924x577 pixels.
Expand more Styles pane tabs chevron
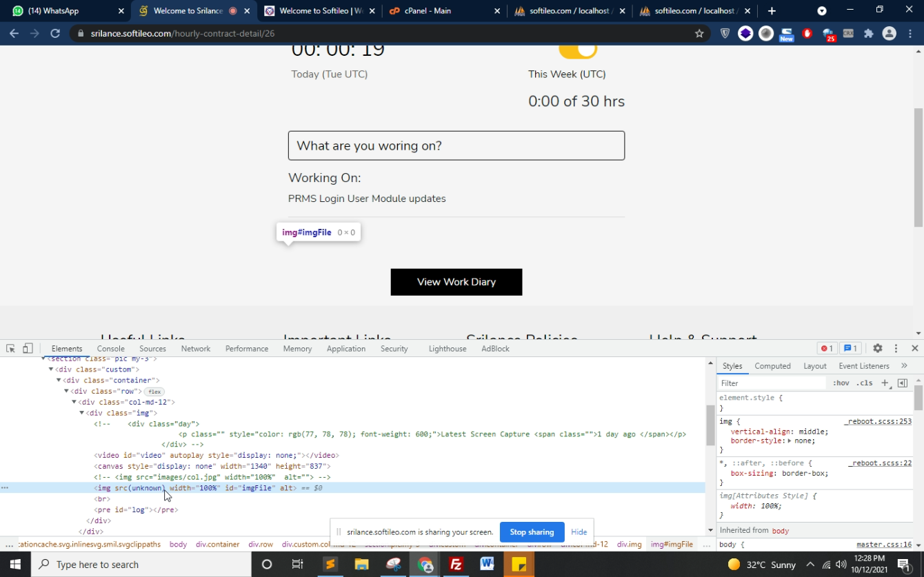click(x=904, y=366)
